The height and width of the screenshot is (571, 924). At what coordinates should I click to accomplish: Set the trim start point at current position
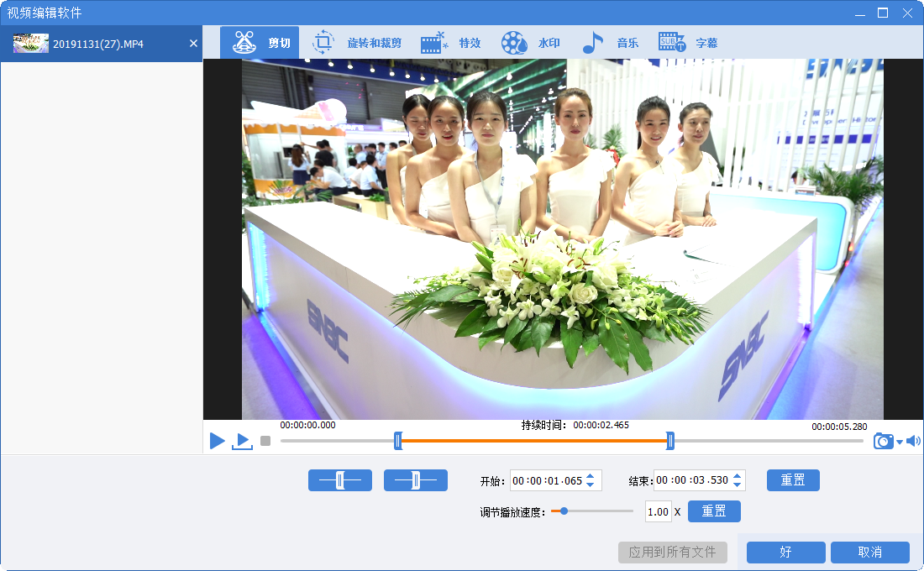click(339, 480)
